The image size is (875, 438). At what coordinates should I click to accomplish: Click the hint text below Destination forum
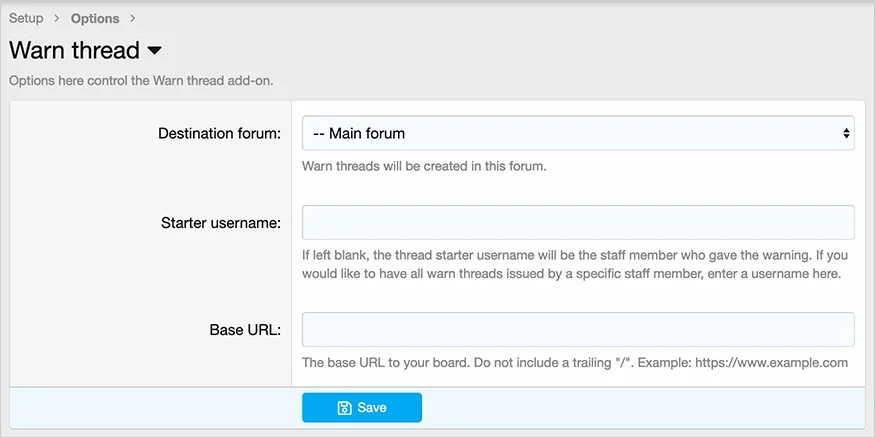(x=424, y=166)
